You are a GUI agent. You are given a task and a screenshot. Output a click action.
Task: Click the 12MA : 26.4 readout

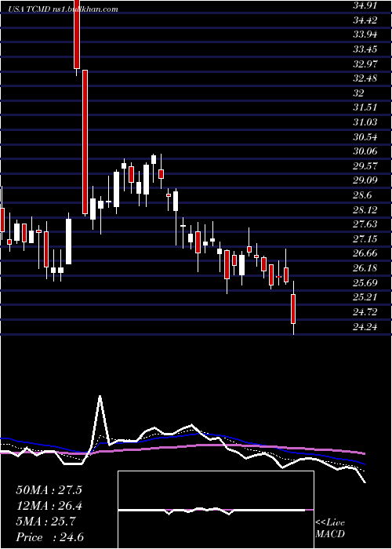[49, 506]
